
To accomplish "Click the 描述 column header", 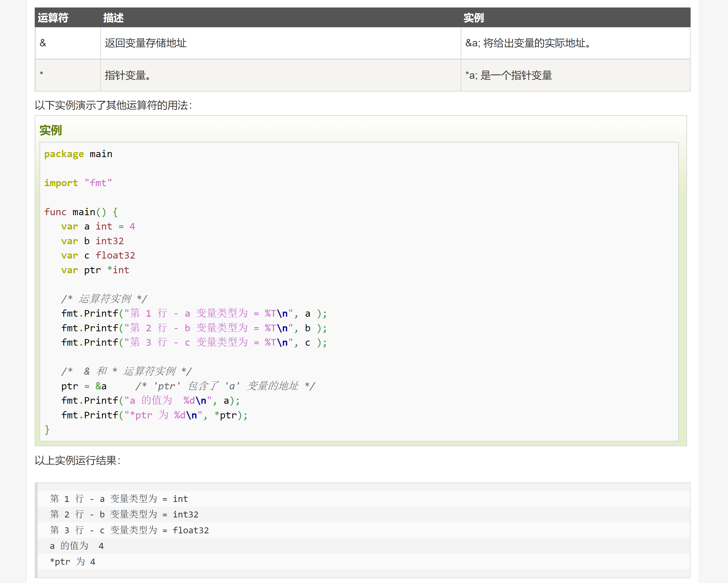I will 113,18.
